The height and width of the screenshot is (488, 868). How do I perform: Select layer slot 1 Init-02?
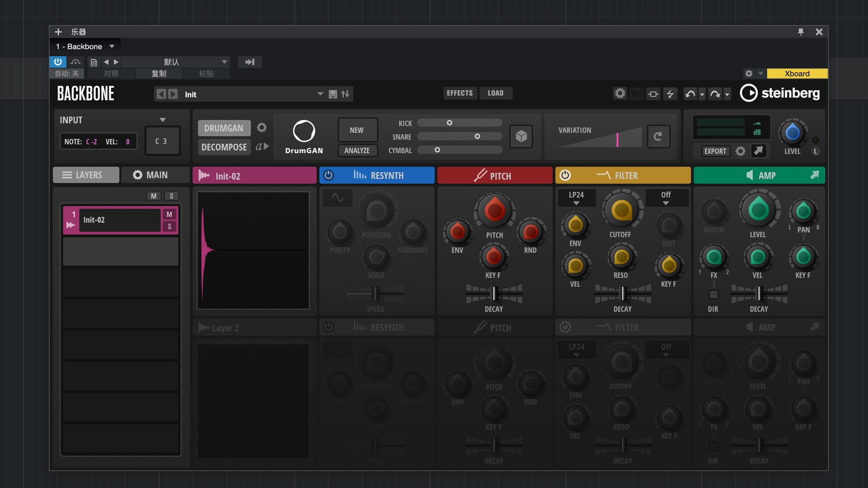pyautogui.click(x=120, y=220)
